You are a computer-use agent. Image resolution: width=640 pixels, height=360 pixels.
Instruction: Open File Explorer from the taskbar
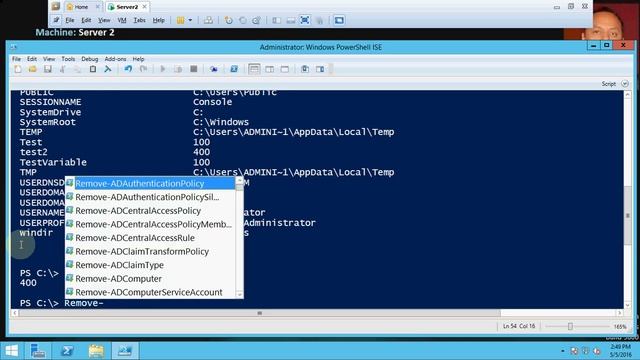(96, 351)
